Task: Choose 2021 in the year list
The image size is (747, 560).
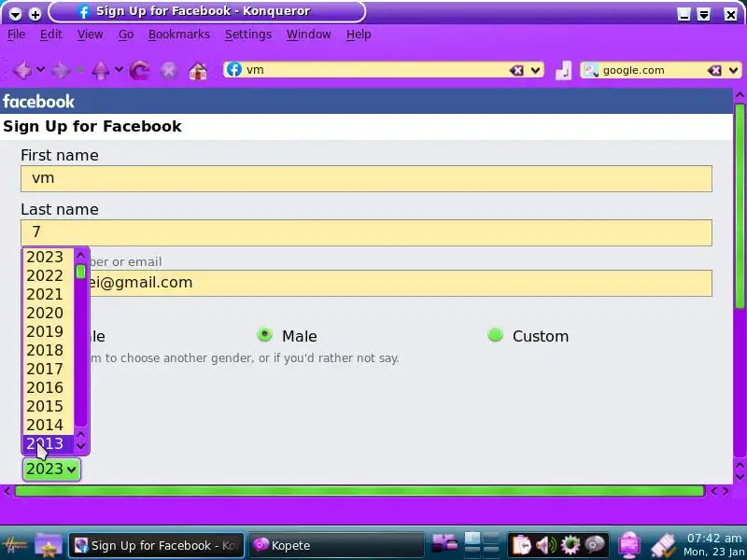Action: click(x=49, y=294)
